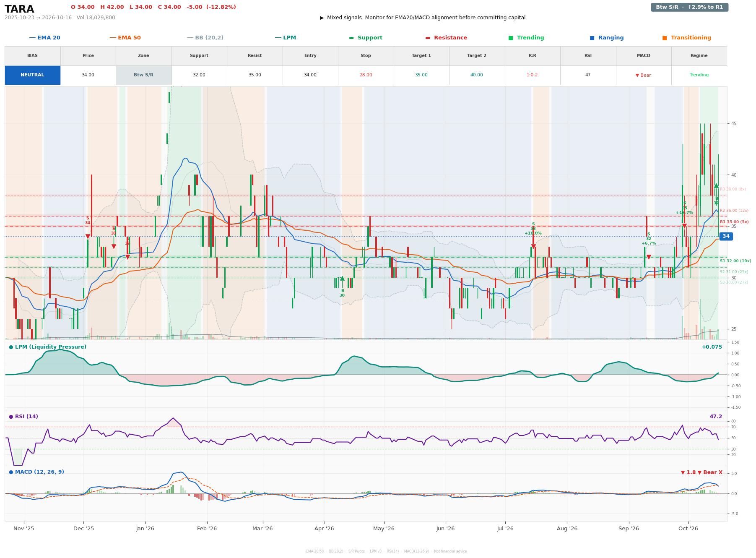Click the NEUTRAL bias cell

32,75
